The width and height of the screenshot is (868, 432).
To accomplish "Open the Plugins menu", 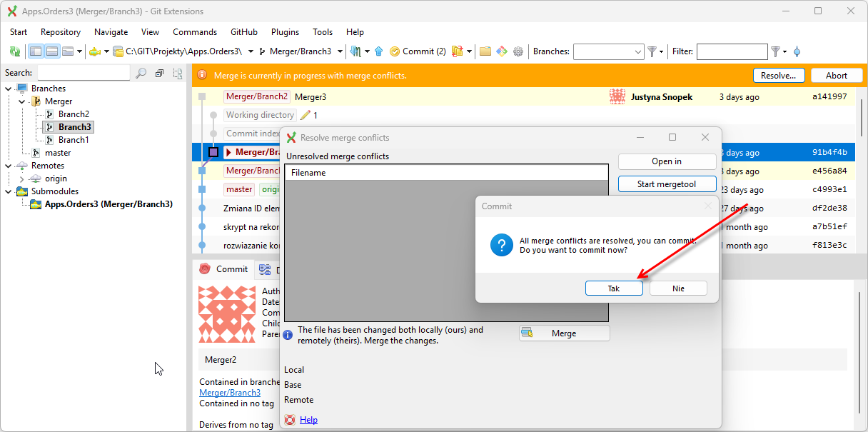I will [x=286, y=32].
